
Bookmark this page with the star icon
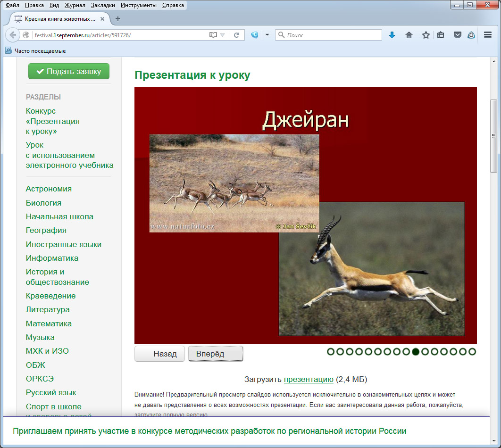(426, 35)
